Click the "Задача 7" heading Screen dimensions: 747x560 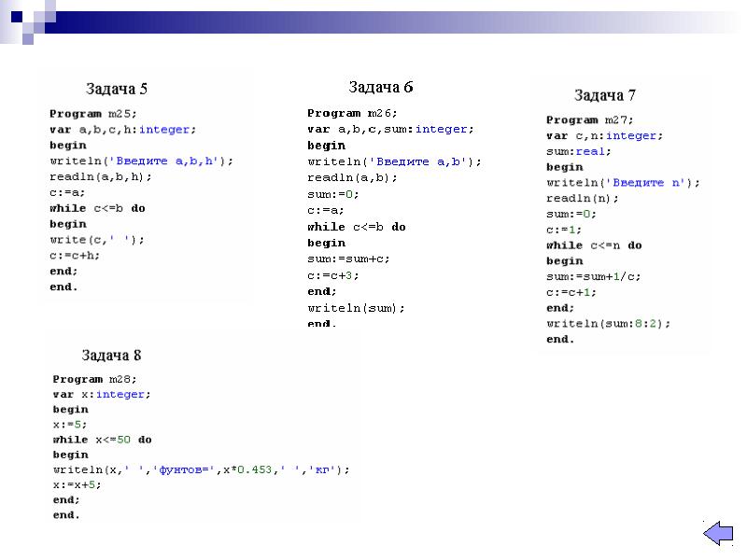604,95
